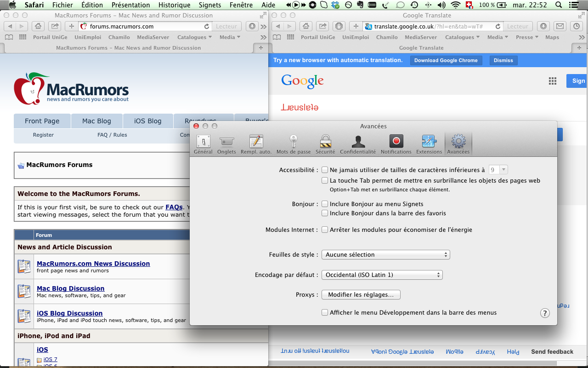Image resolution: width=588 pixels, height=368 pixels.
Task: Open the Signets menu
Action: (x=210, y=5)
